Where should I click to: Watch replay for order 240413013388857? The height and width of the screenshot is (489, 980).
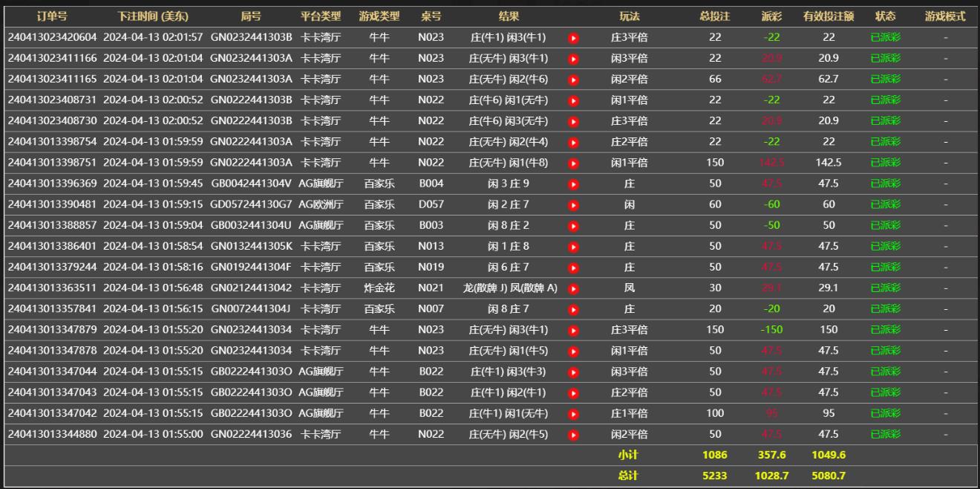[x=573, y=226]
